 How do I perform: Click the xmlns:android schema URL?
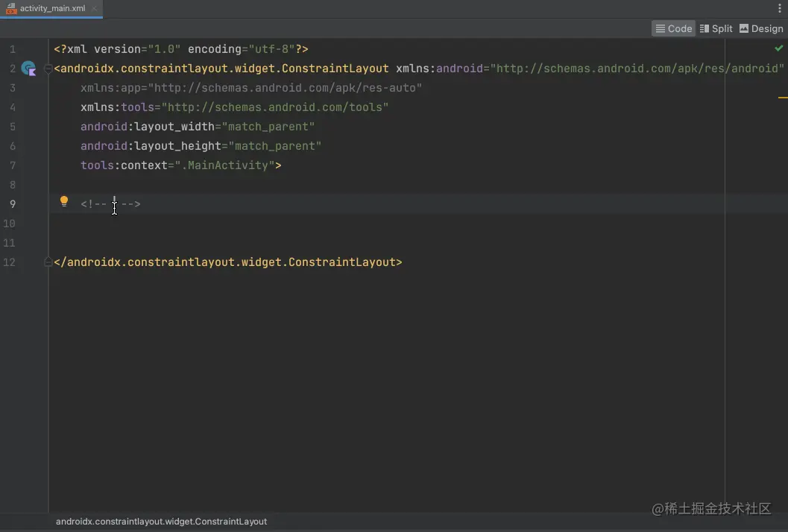[x=637, y=69]
